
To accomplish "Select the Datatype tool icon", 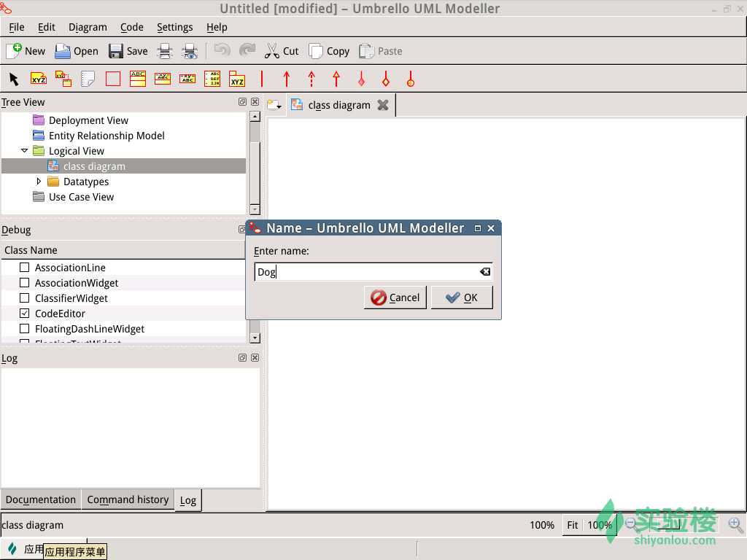I will (x=187, y=79).
